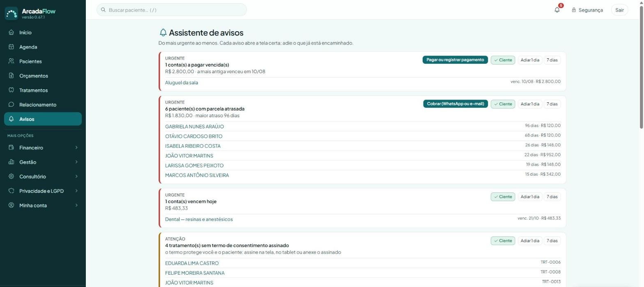Expand the Minha conta chevron

click(x=76, y=205)
